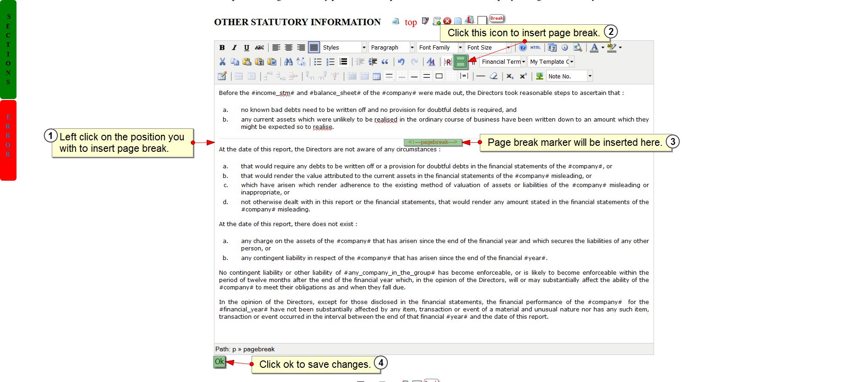The width and height of the screenshot is (868, 382).
Task: Follow the red 'top' link
Action: click(x=411, y=22)
